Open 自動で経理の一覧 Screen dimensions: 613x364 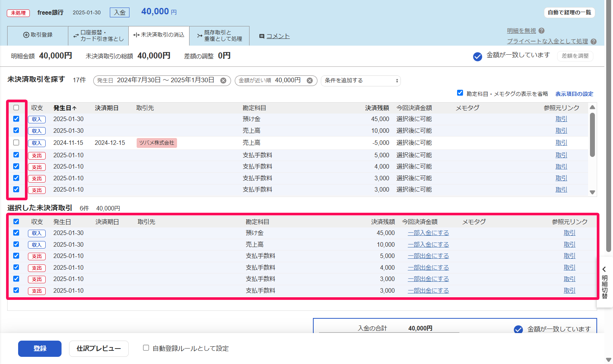570,12
